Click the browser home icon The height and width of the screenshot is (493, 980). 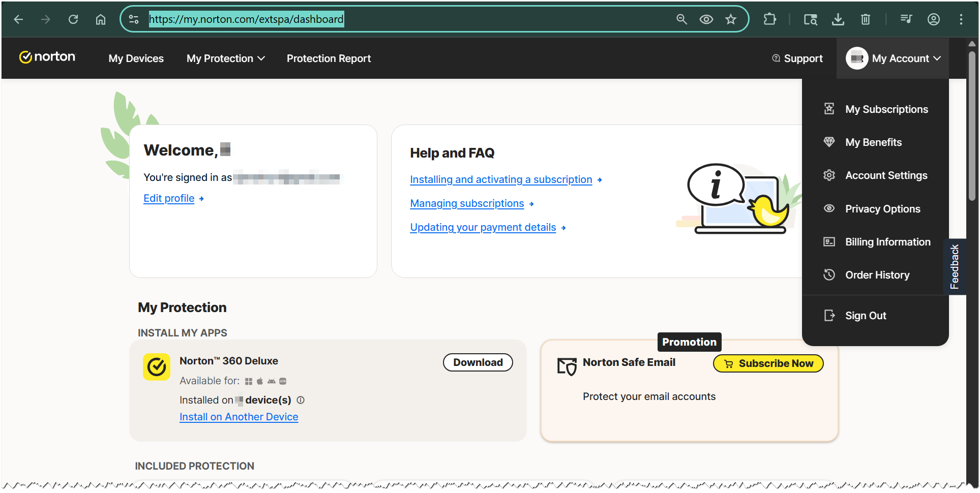click(x=101, y=19)
